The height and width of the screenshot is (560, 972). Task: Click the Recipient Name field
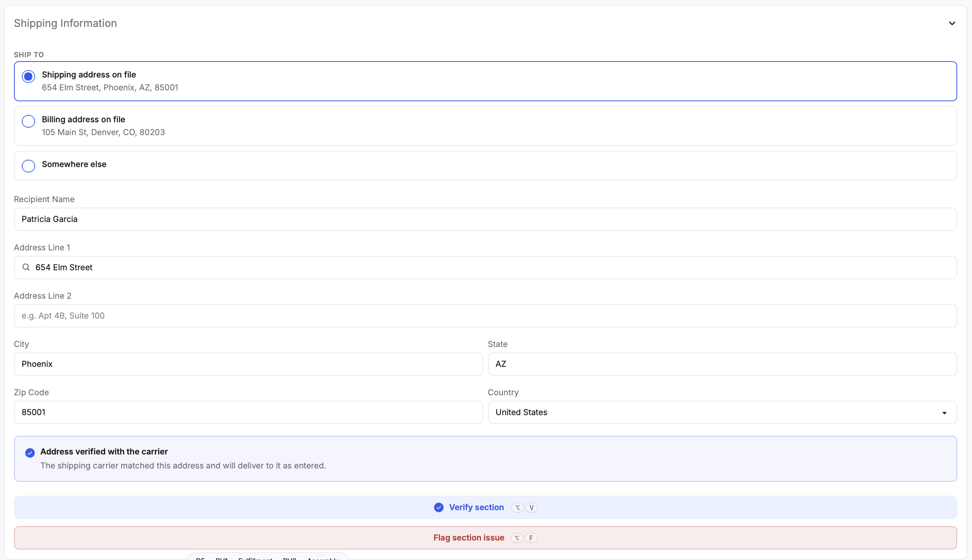point(485,219)
